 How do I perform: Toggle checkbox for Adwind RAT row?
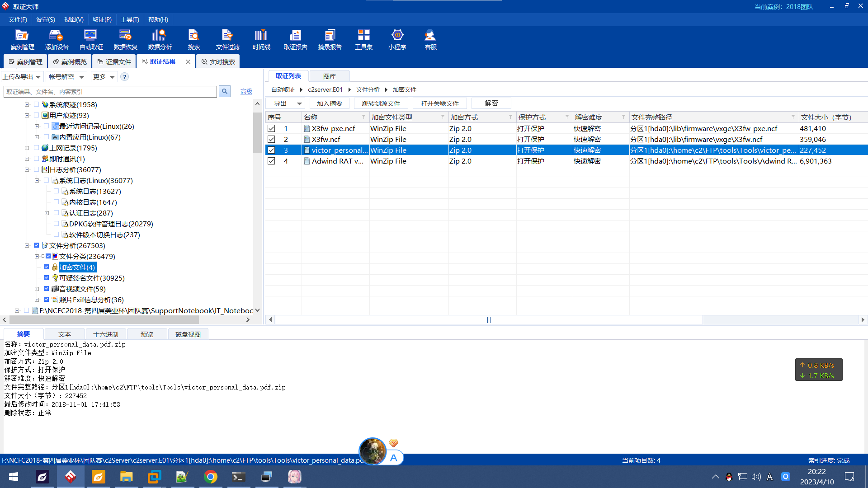pos(271,161)
